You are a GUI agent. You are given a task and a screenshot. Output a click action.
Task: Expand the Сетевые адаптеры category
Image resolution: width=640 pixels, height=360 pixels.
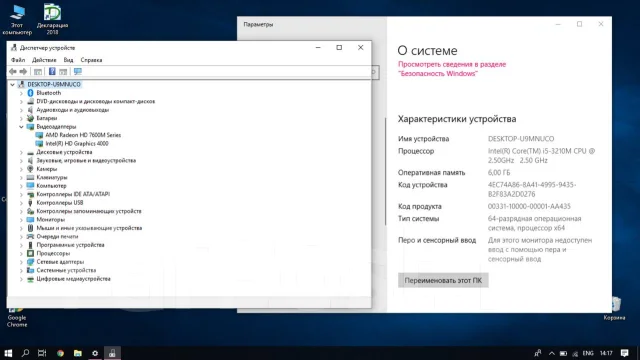pos(21,262)
